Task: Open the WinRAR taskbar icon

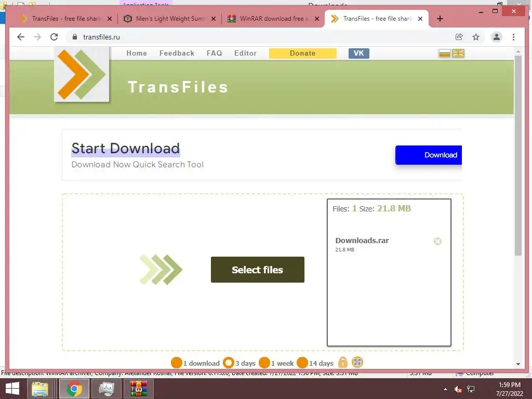Action: pos(139,389)
